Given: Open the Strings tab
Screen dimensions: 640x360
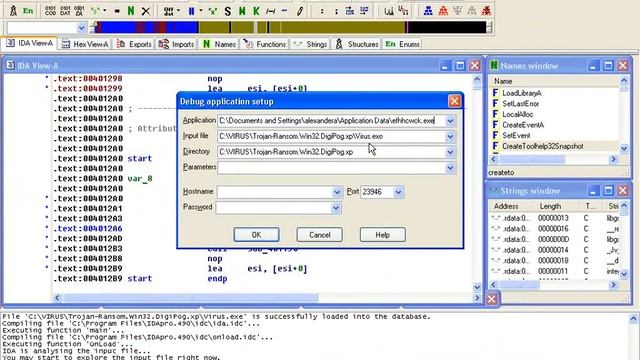Looking at the screenshot, I should (310, 44).
